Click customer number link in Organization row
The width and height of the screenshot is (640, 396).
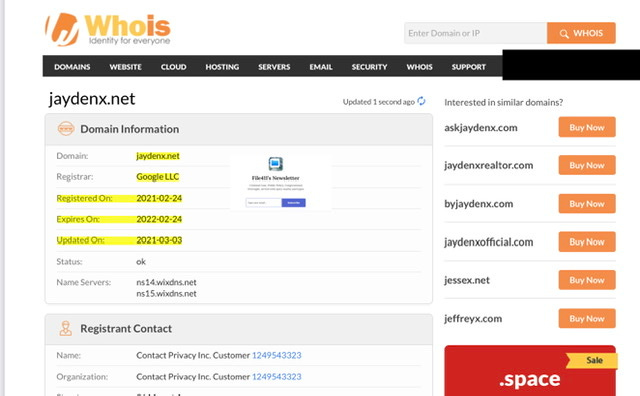pos(276,376)
